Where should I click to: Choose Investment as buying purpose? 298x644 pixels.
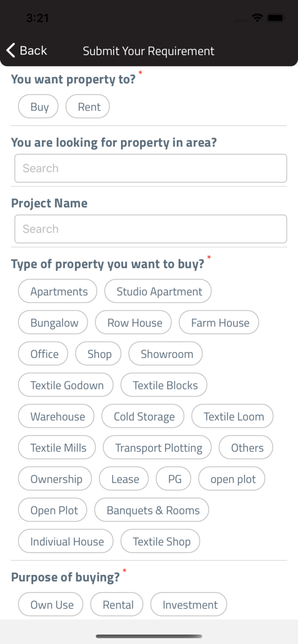point(188,604)
